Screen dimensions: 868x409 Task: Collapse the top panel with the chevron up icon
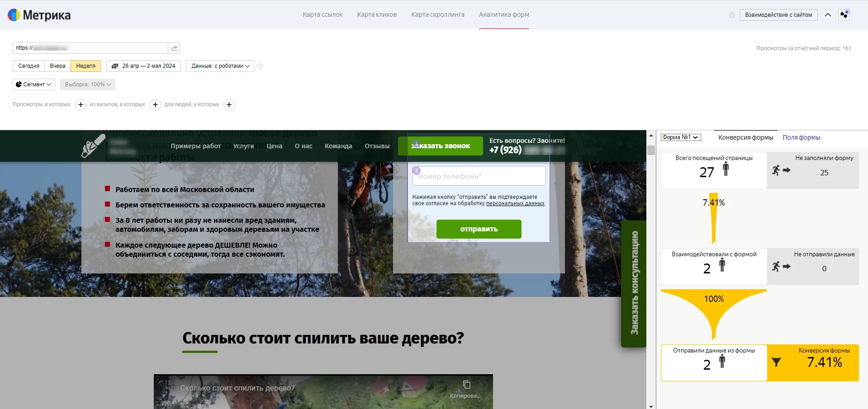click(828, 15)
